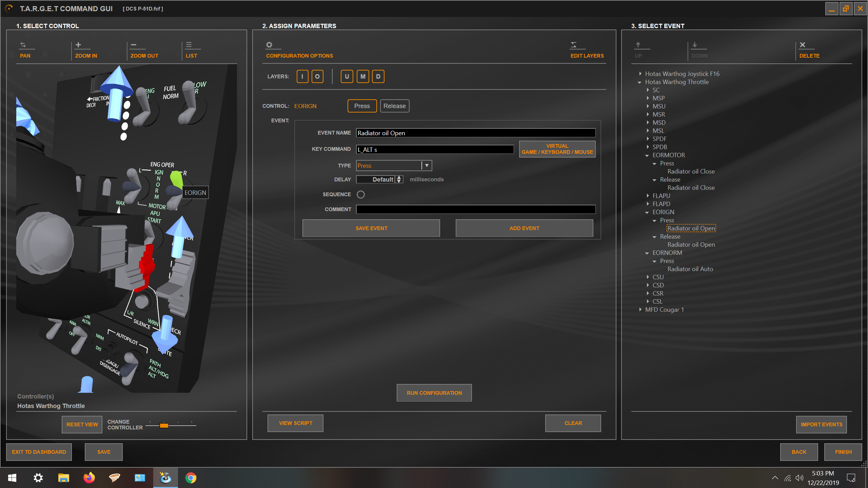Switch to the Release tab
Screen dimensions: 868x488
click(x=395, y=106)
